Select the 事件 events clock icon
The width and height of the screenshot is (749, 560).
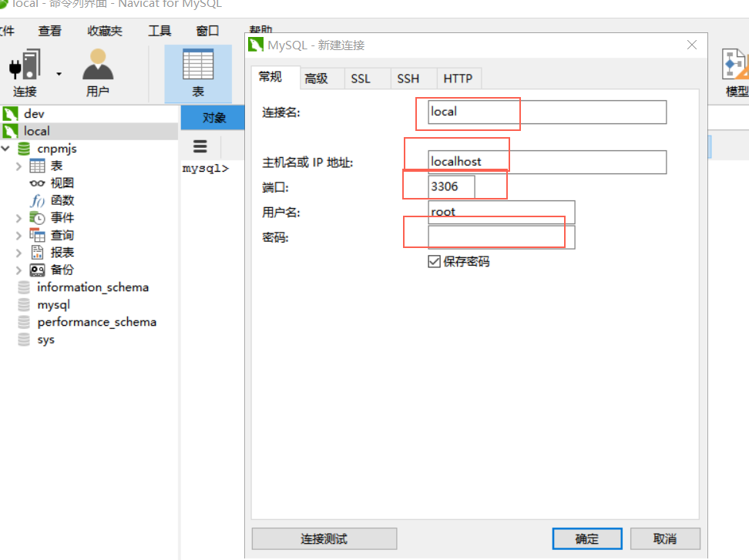37,218
